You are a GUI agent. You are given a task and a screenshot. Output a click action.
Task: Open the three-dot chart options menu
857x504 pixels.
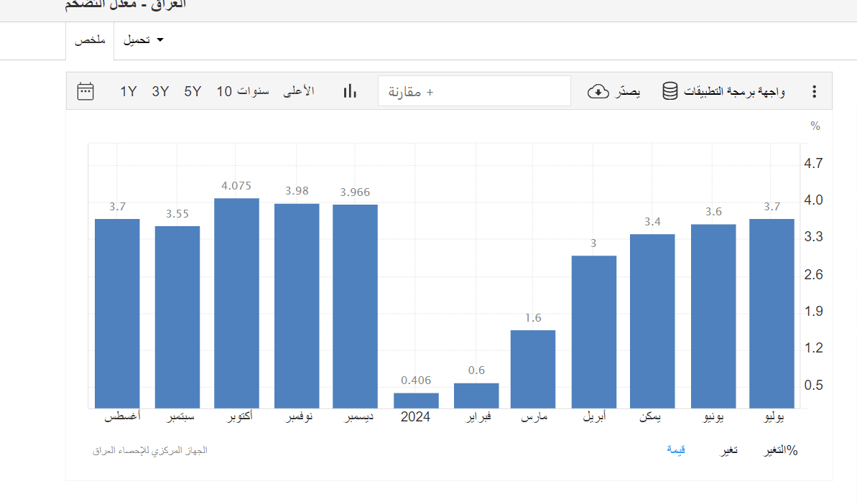pos(814,91)
